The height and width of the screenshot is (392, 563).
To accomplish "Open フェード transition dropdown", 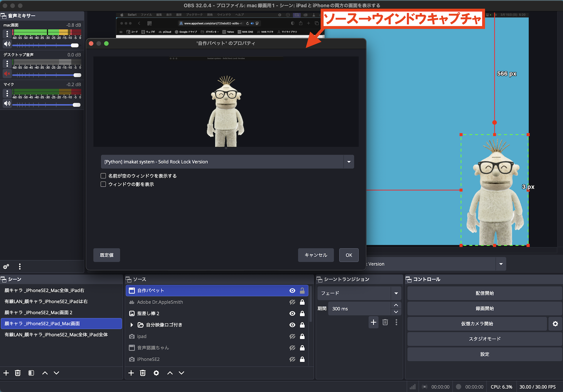I will click(x=396, y=293).
